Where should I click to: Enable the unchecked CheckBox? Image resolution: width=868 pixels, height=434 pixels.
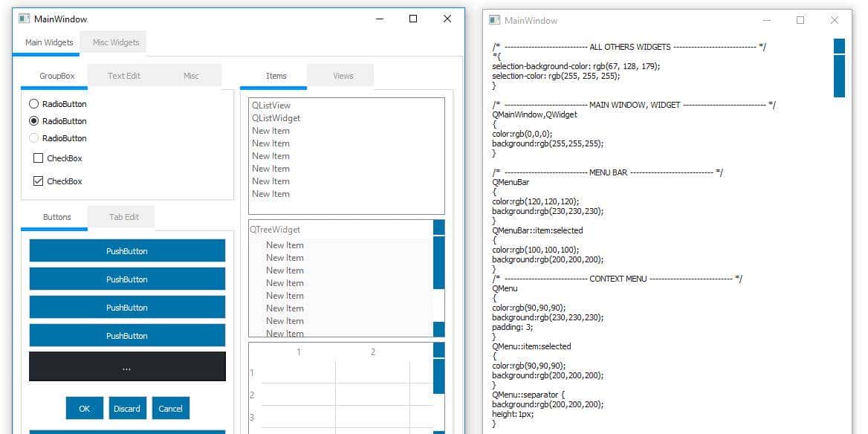coord(39,158)
